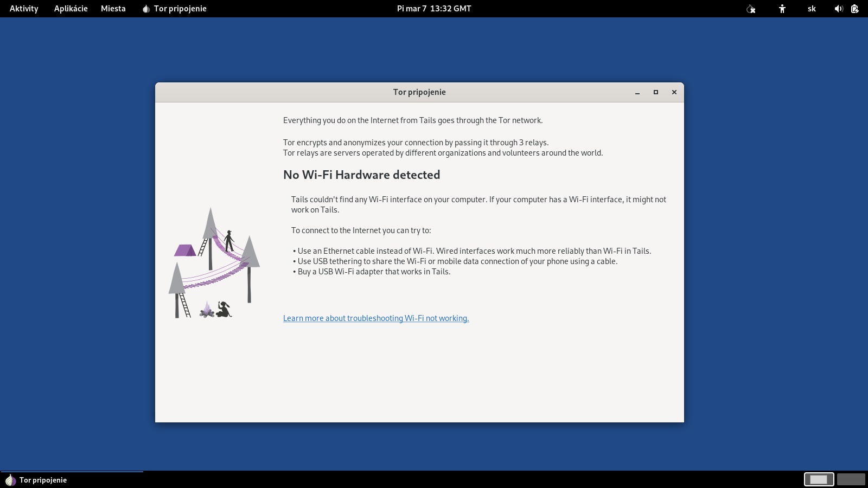Switch to the second workspace
The width and height of the screenshot is (868, 488).
pyautogui.click(x=850, y=479)
